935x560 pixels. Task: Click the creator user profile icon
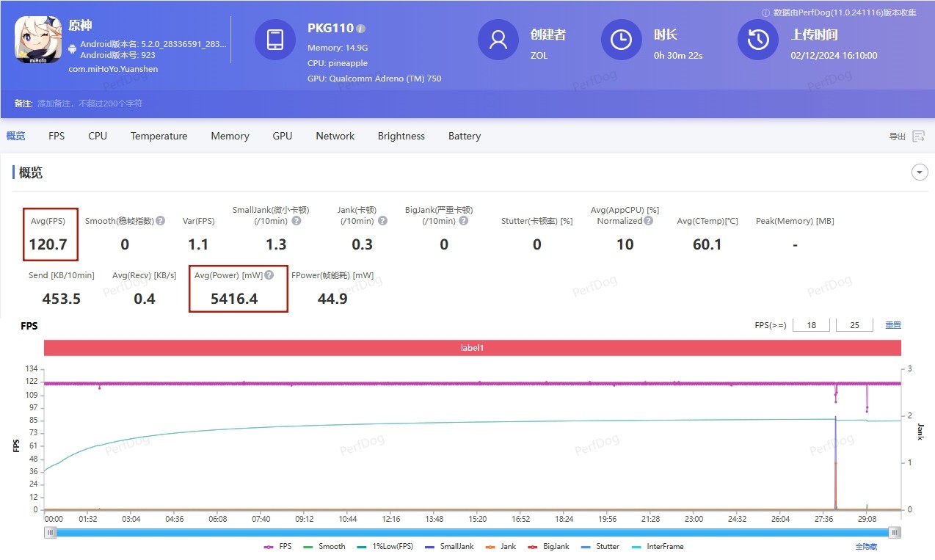(498, 40)
